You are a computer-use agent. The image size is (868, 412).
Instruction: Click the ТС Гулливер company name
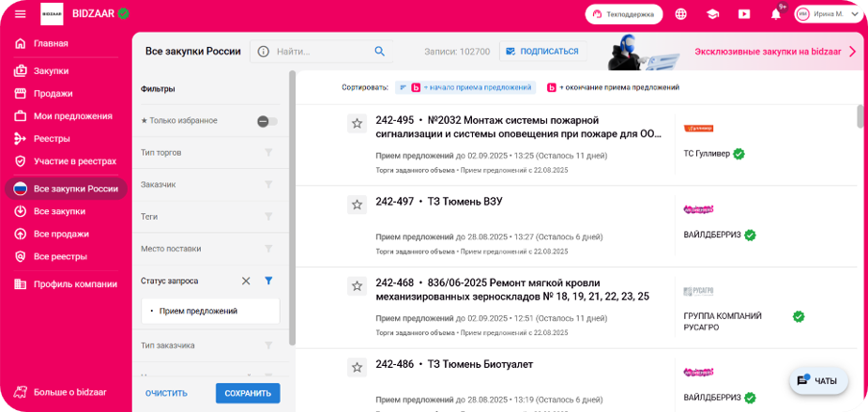tap(707, 154)
